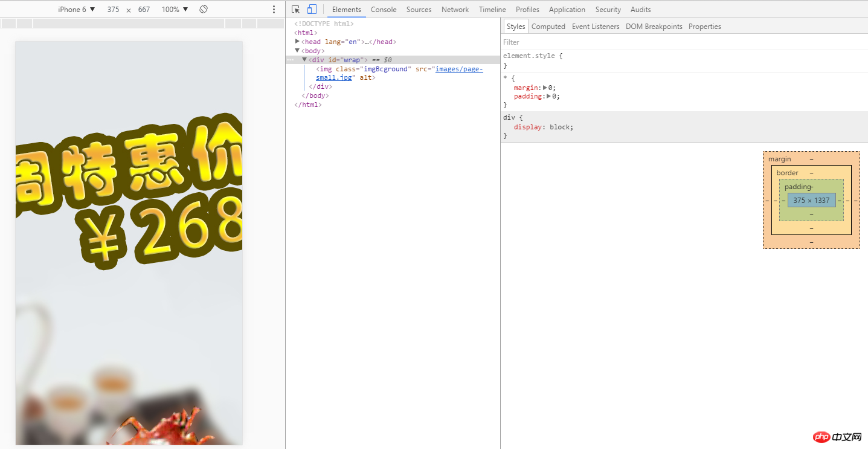Viewport: 868px width, 449px height.
Task: Select the img class imgBcground node
Action: [399, 73]
